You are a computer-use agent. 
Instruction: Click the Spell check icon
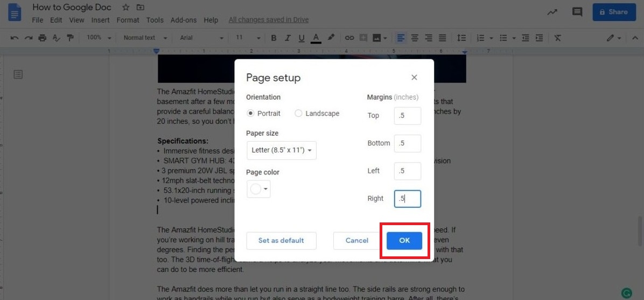pos(56,38)
